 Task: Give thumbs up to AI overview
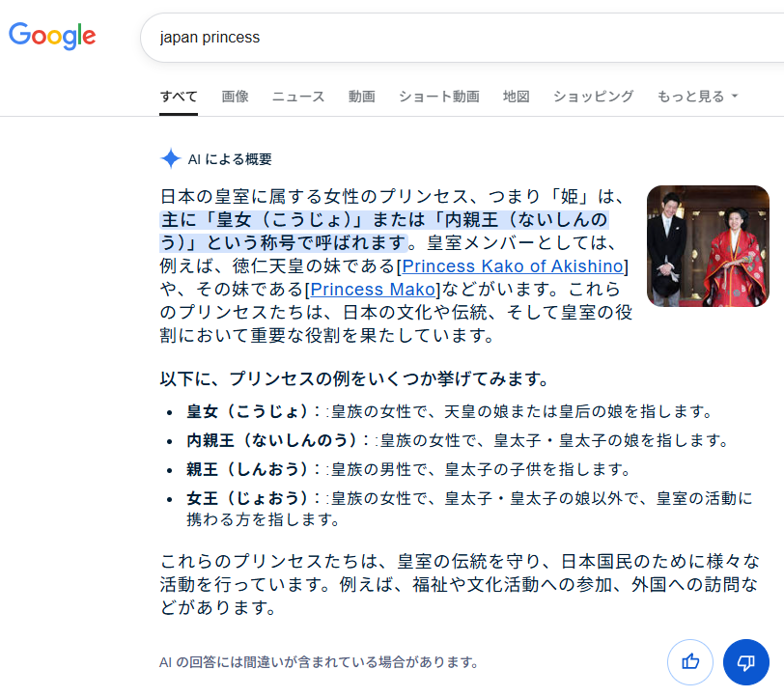(690, 662)
